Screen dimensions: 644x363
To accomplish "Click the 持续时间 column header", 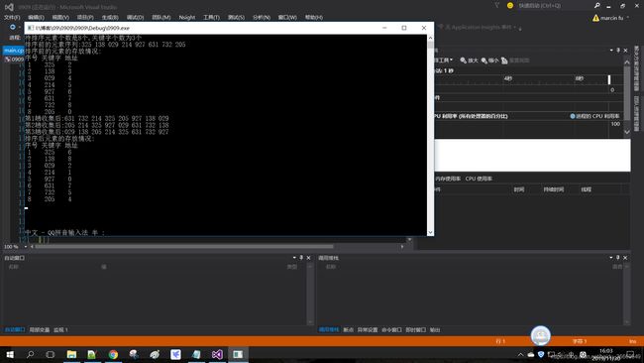I will click(x=553, y=189).
